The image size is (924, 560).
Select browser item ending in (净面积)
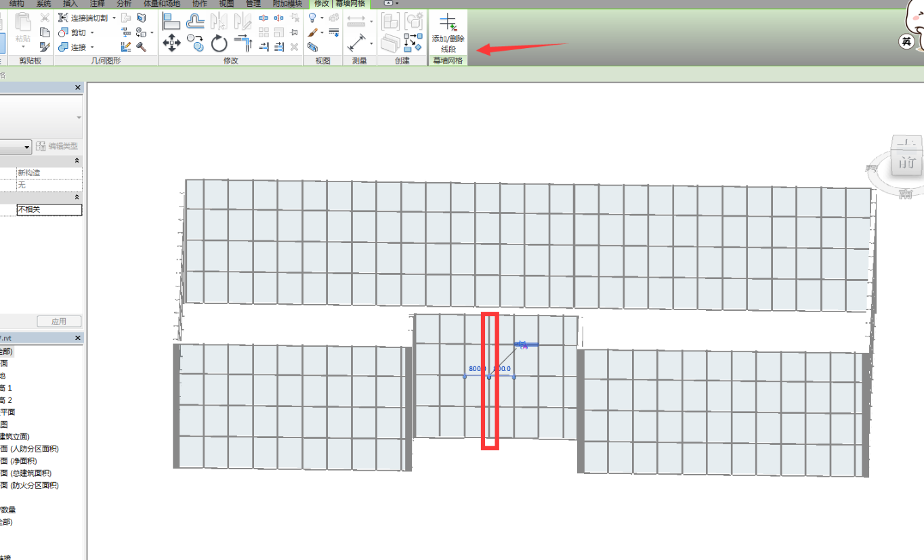point(20,461)
